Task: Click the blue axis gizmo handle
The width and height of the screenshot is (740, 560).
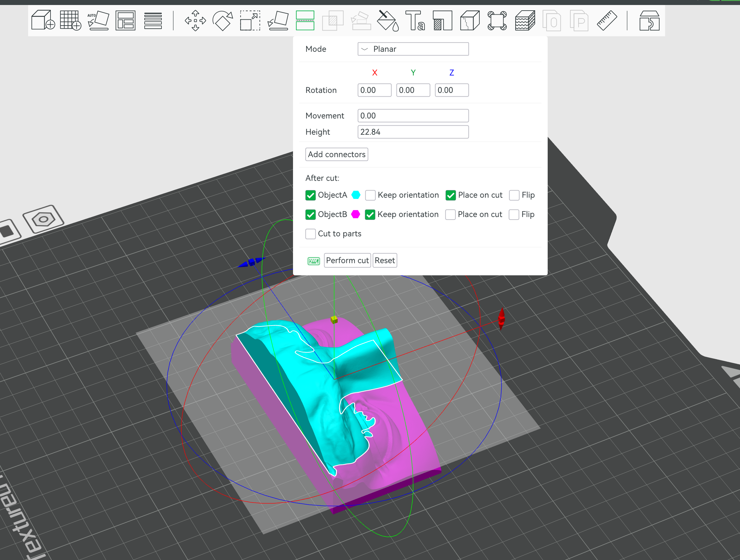Action: pyautogui.click(x=252, y=262)
